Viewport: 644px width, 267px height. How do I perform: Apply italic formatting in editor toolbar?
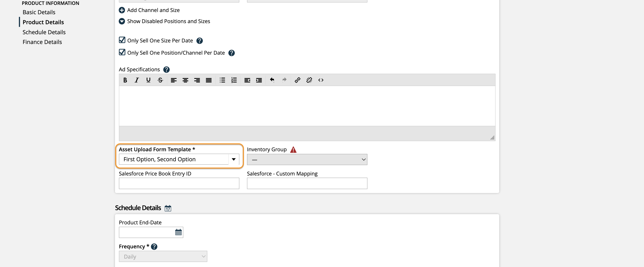click(x=137, y=80)
